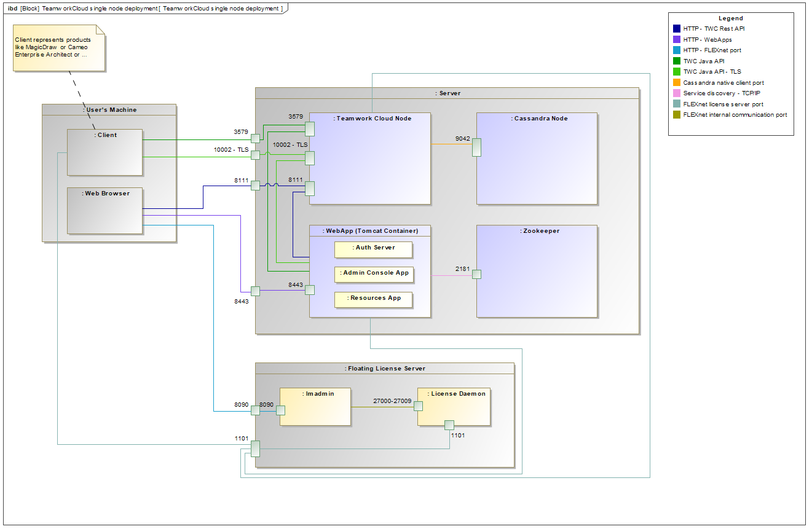The image size is (812, 529).
Task: Click the yellow Client description note
Action: (58, 48)
